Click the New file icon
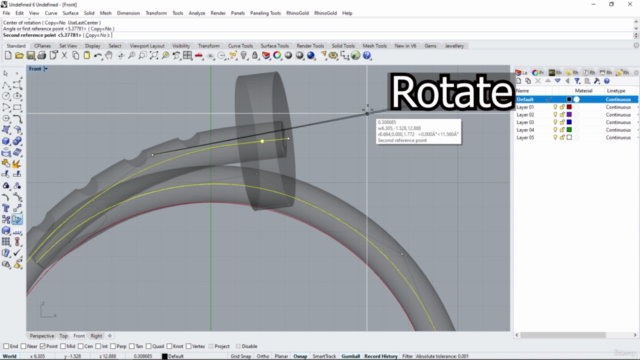The image size is (640, 360). pos(8,56)
